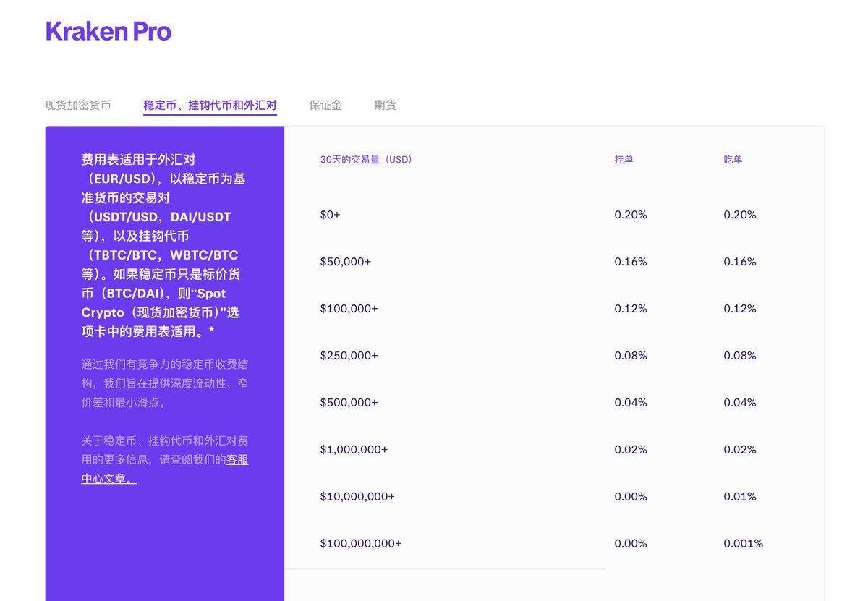Switch to the 现货加密货币 tab

78,105
